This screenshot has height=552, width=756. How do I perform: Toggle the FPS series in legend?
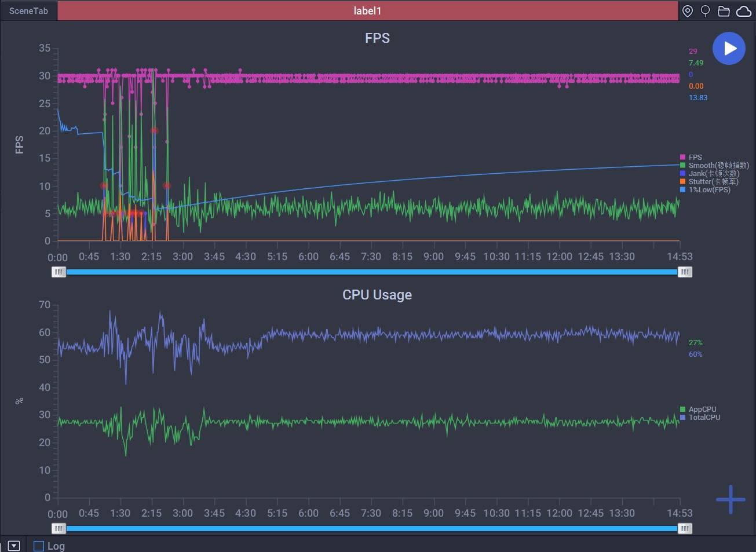click(x=695, y=157)
